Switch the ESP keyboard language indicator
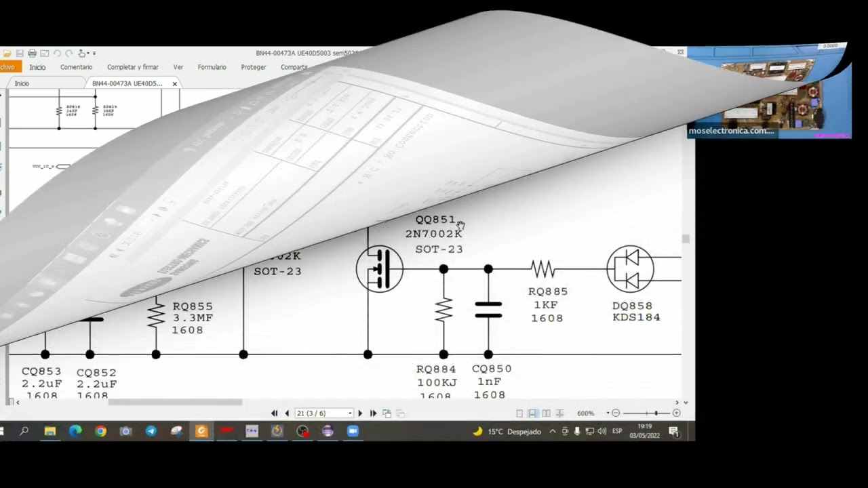The image size is (868, 488). pyautogui.click(x=617, y=431)
